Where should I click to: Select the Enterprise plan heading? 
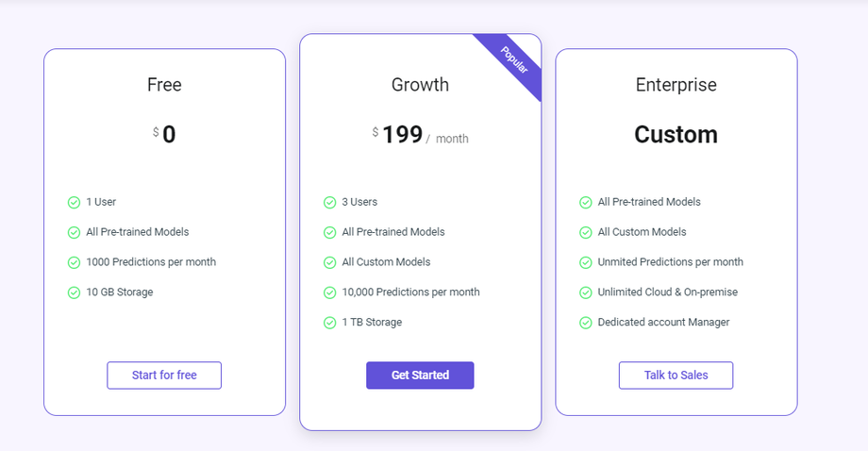coord(676,85)
